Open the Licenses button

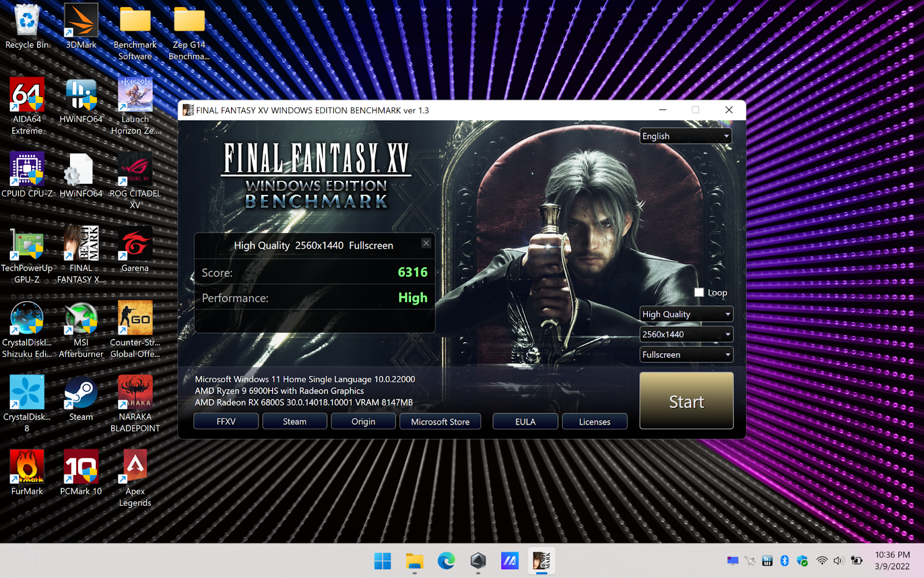594,421
